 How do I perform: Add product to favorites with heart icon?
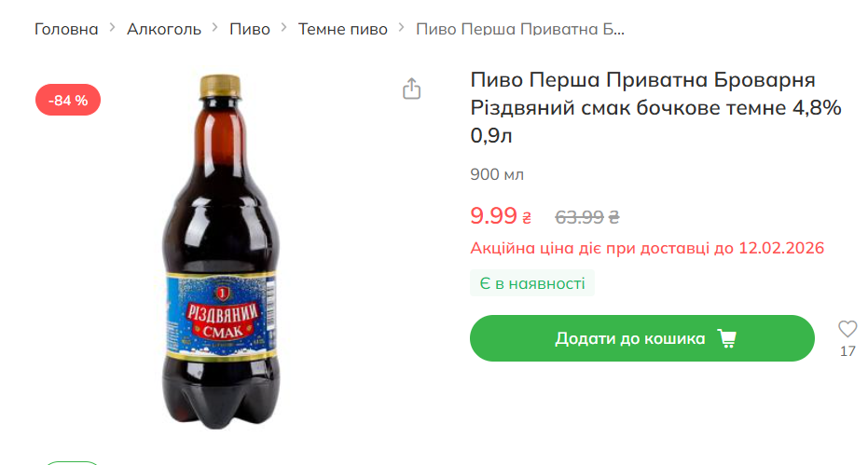tap(847, 329)
